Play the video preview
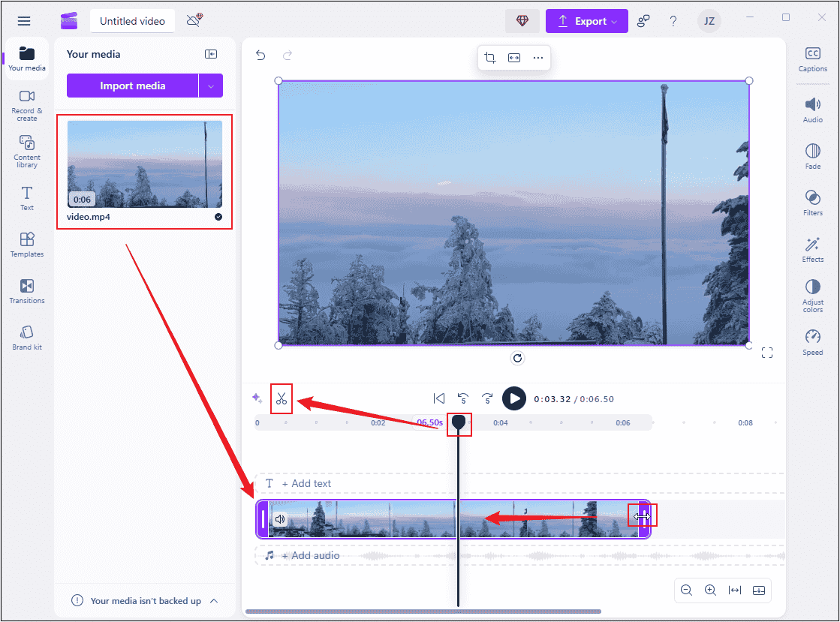Viewport: 840px width, 622px height. [513, 399]
